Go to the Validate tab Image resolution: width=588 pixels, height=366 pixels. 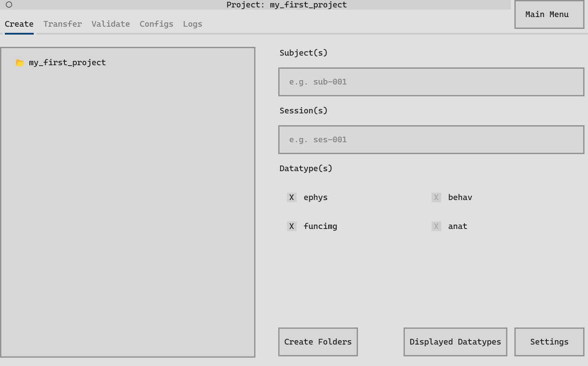coord(110,24)
